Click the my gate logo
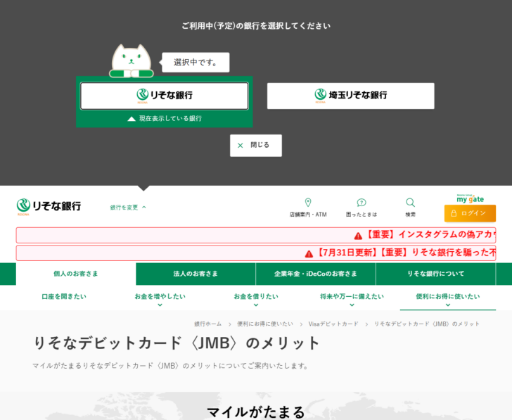Screen dimensions: 512x420 pyautogui.click(x=471, y=198)
